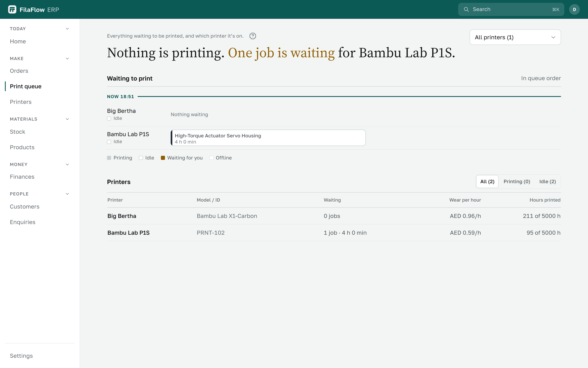Open Products in sidebar
588x368 pixels.
22,147
